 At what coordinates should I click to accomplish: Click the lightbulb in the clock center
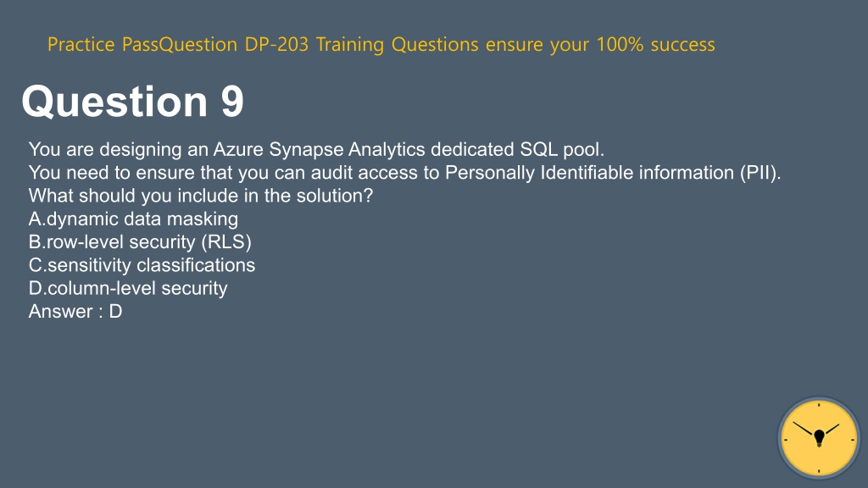tap(820, 438)
